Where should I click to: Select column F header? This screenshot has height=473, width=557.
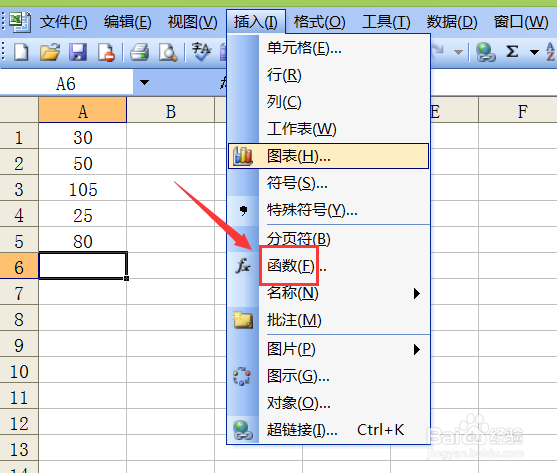[x=518, y=110]
